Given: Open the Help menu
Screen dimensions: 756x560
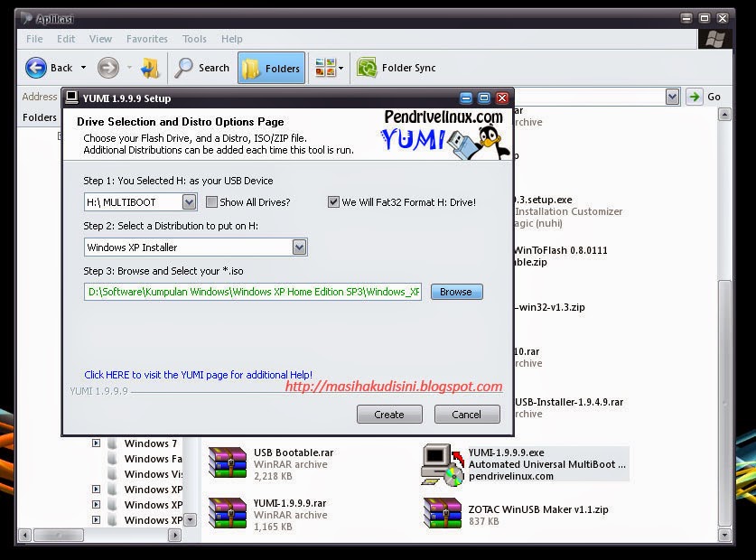Looking at the screenshot, I should tap(232, 39).
